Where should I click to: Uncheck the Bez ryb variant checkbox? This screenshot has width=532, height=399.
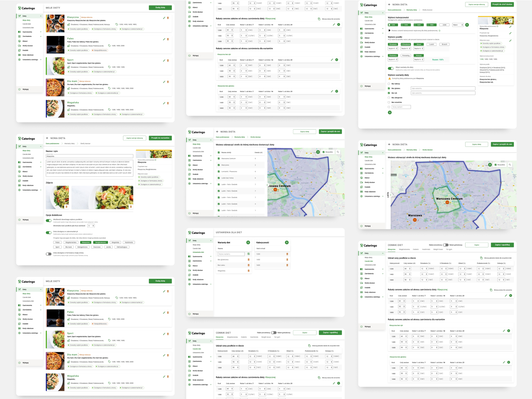(389, 93)
